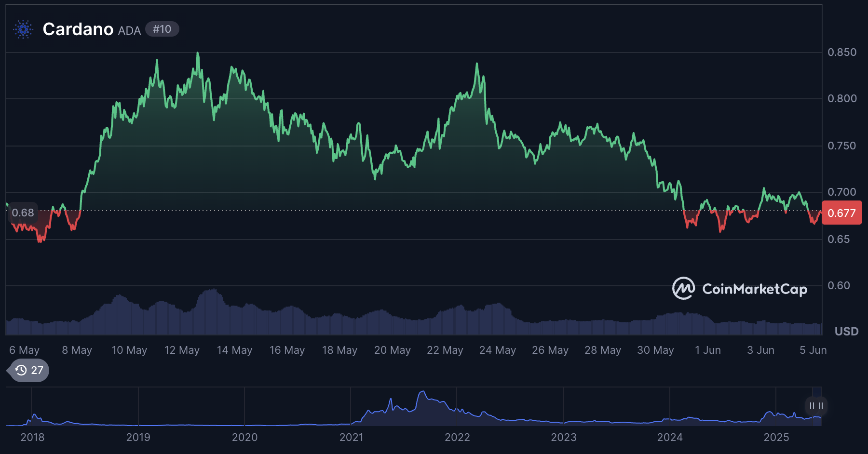868x454 pixels.
Task: Click the "ADA" ticker symbol
Action: 129,30
